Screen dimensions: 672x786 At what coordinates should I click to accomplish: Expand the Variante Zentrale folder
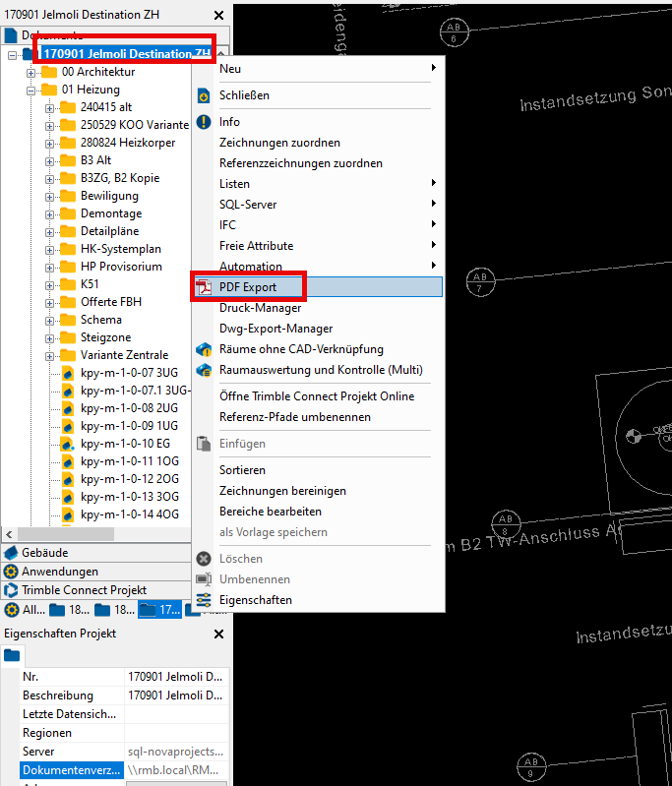point(49,356)
